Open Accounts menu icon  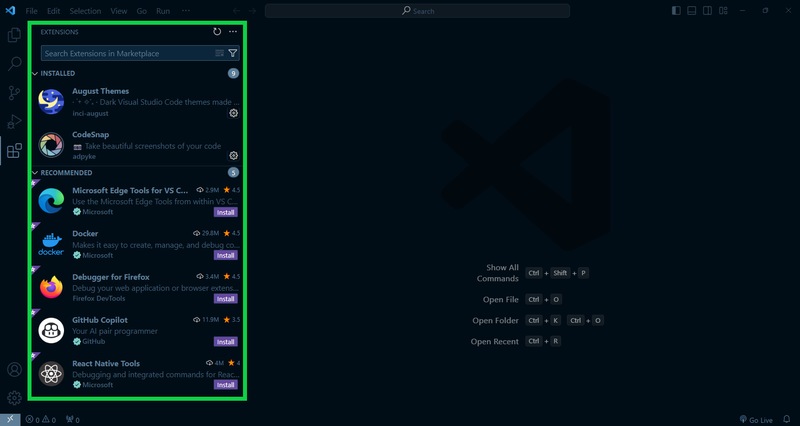coord(14,369)
